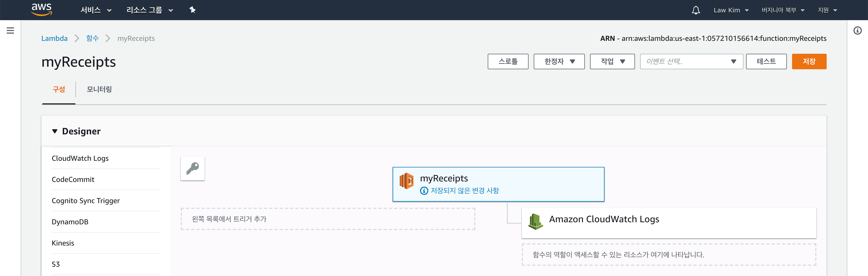The height and width of the screenshot is (276, 868).
Task: Go to Lambda breadcrumb link
Action: tap(54, 39)
